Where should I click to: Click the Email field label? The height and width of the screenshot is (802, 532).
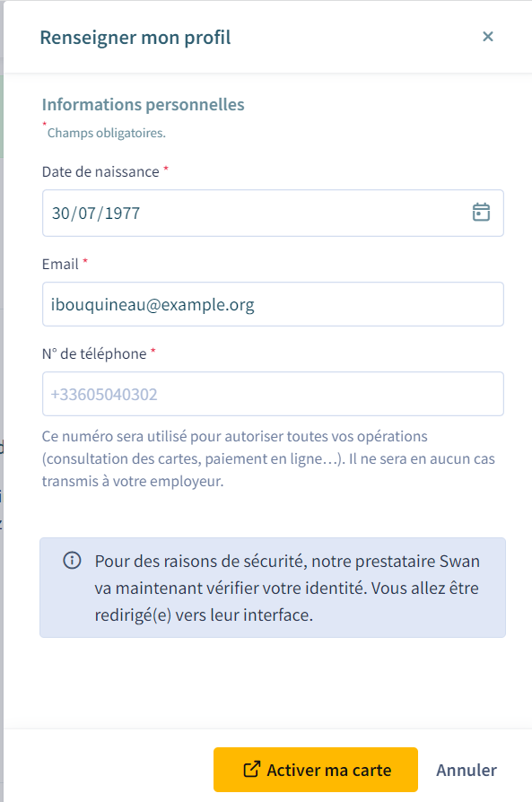(60, 264)
